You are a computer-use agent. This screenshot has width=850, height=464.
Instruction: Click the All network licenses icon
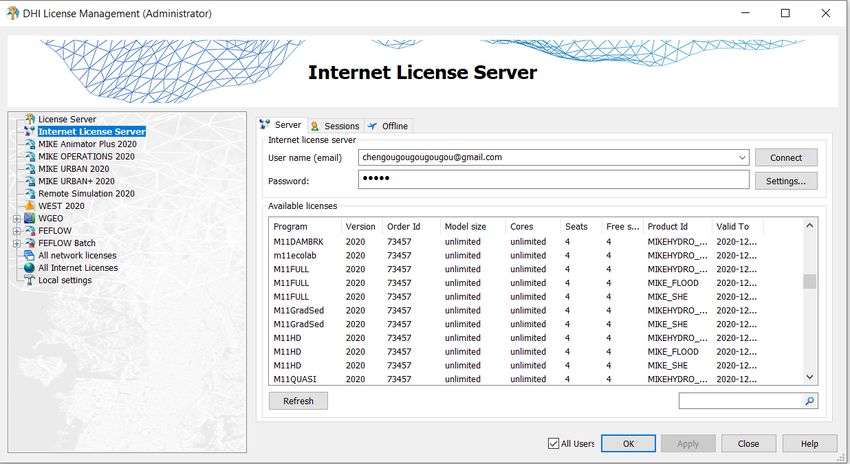(30, 255)
